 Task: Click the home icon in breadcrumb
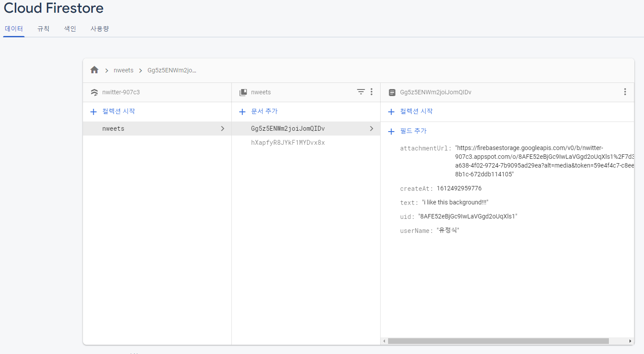pos(94,70)
